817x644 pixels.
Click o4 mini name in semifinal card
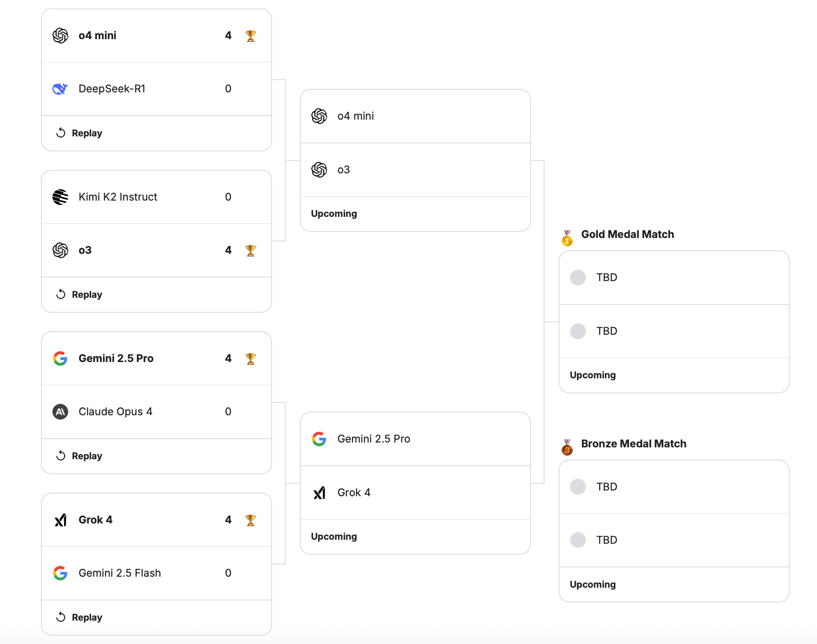point(356,116)
